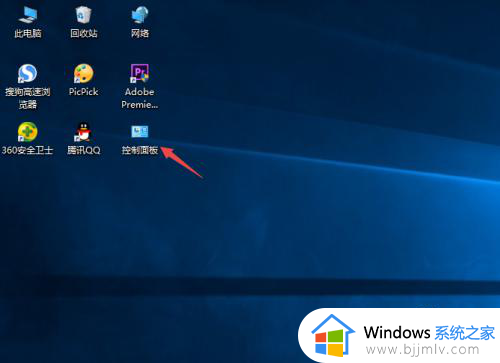Select the Sogou browser shortcut icon

(x=27, y=73)
